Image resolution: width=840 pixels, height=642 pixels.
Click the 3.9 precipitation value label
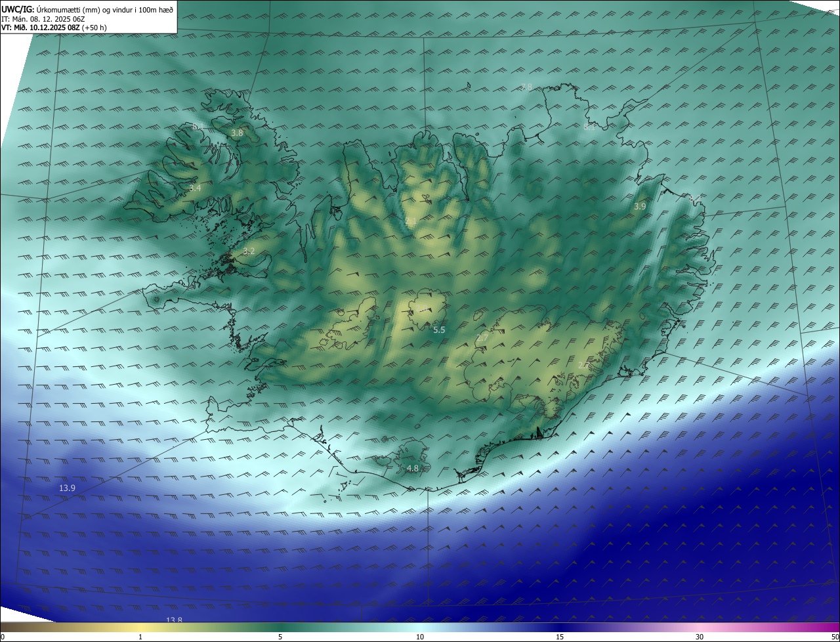(x=639, y=206)
